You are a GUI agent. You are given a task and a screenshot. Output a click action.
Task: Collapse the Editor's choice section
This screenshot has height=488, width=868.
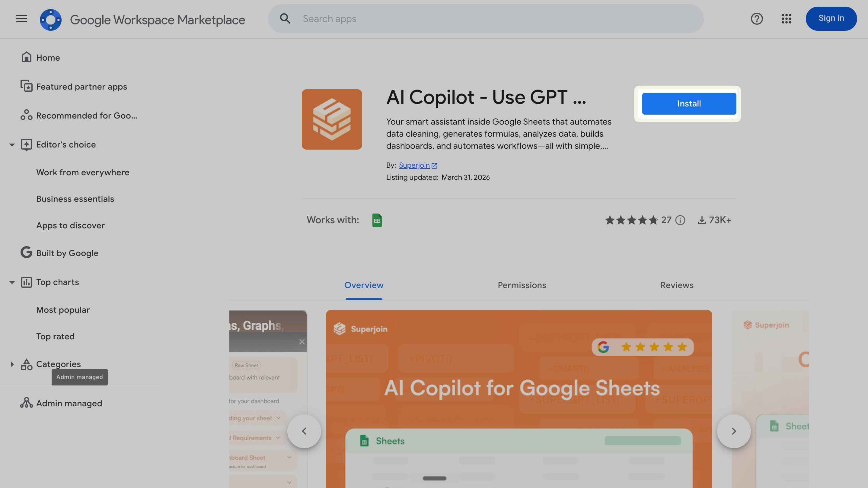pyautogui.click(x=12, y=145)
